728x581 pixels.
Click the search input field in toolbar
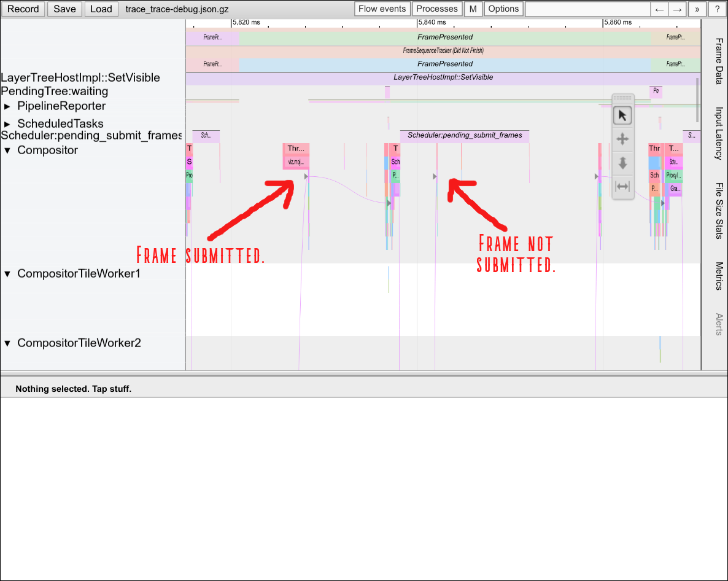[x=587, y=9]
